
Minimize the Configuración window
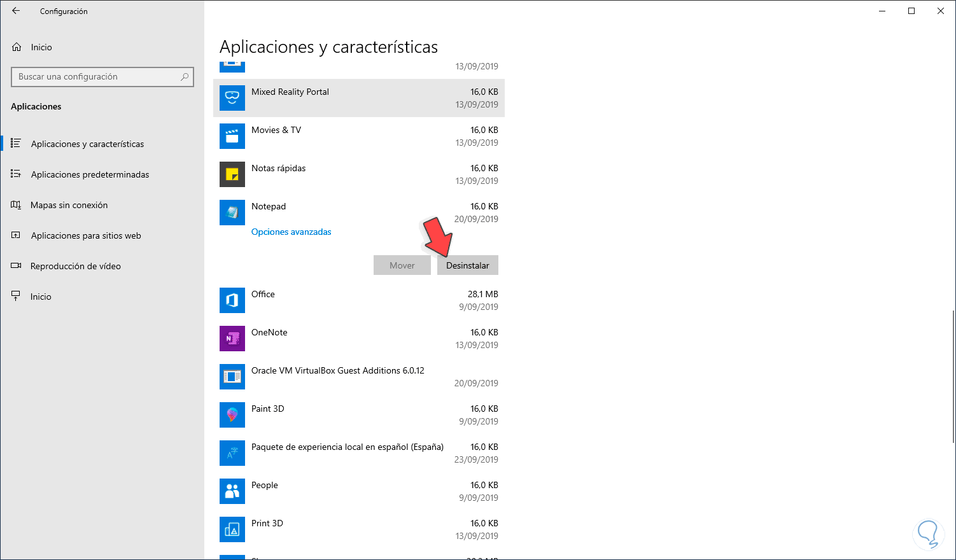[x=882, y=11]
